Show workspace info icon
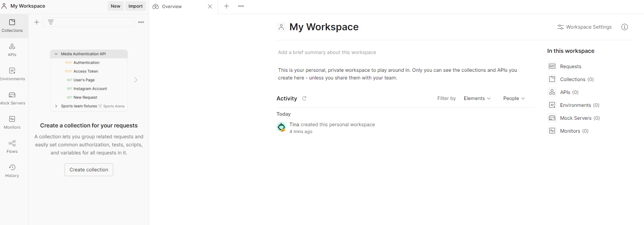 pos(624,27)
